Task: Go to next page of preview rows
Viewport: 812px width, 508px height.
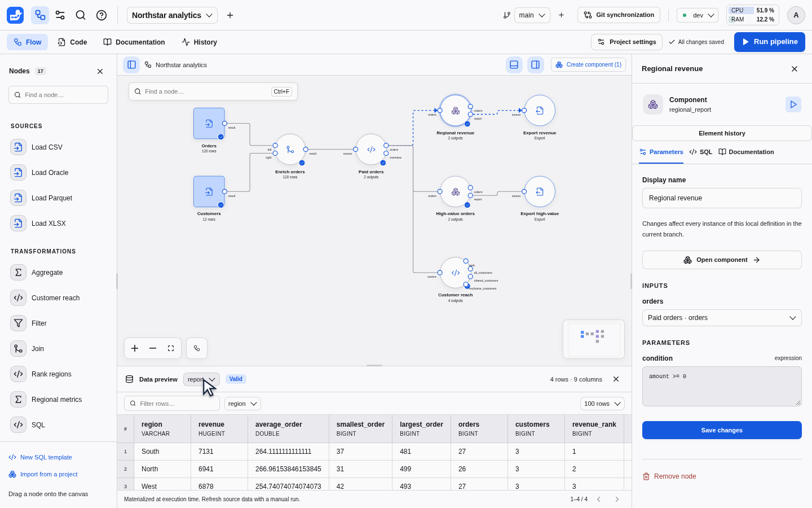Action: [617, 499]
